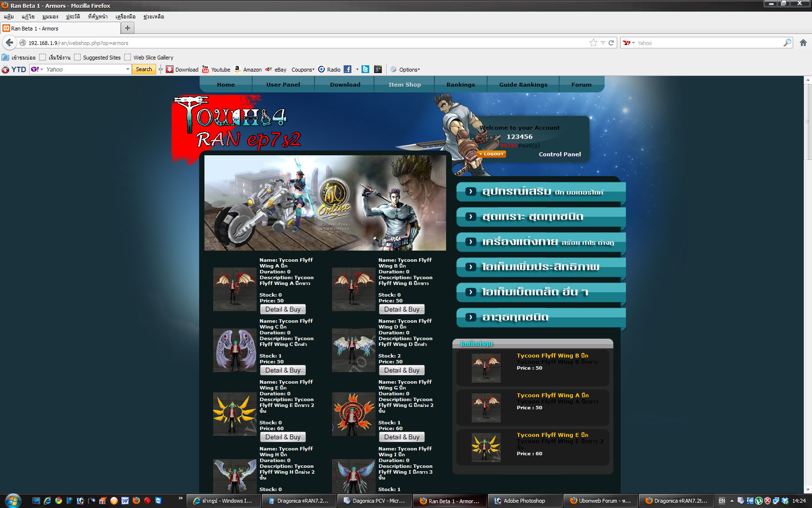The image size is (812, 508).
Task: Click the Twitter toolbar icon
Action: 365,70
